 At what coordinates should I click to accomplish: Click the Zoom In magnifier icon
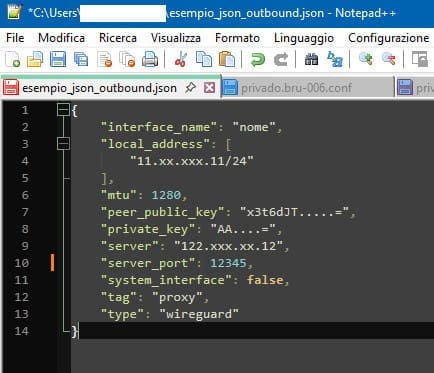[365, 59]
